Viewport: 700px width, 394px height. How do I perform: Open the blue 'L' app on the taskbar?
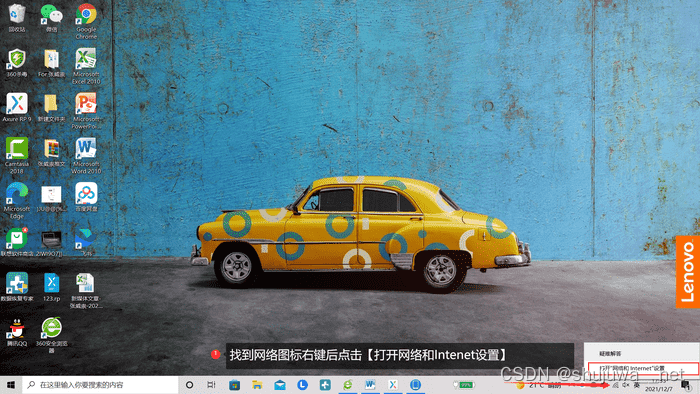tap(303, 385)
